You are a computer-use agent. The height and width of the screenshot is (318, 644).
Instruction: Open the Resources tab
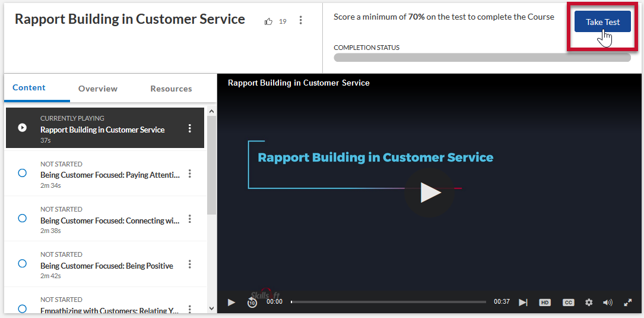pos(171,89)
